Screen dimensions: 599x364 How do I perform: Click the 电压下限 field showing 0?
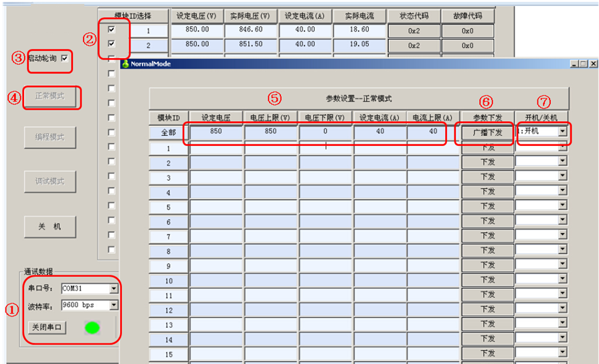[325, 132]
